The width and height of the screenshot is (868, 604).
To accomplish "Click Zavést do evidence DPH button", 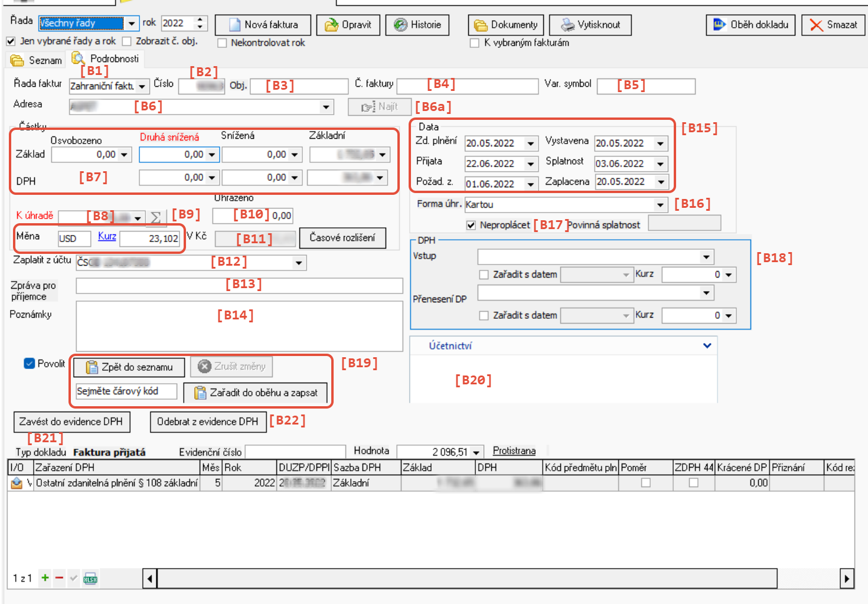I will [71, 422].
